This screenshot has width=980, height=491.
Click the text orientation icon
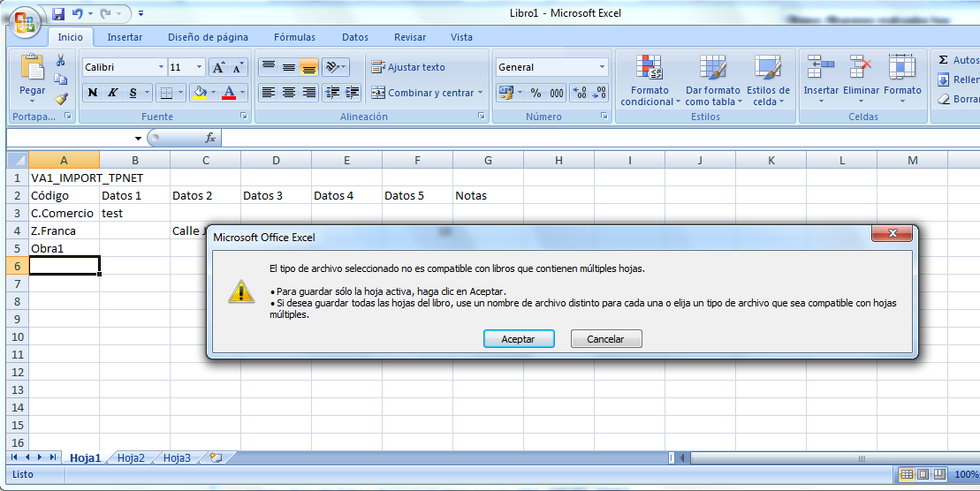pyautogui.click(x=335, y=67)
